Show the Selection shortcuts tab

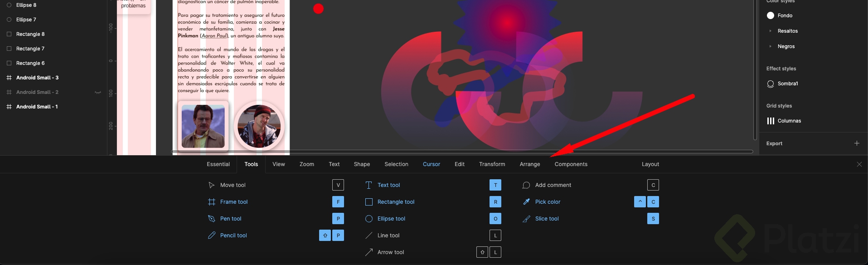click(396, 164)
